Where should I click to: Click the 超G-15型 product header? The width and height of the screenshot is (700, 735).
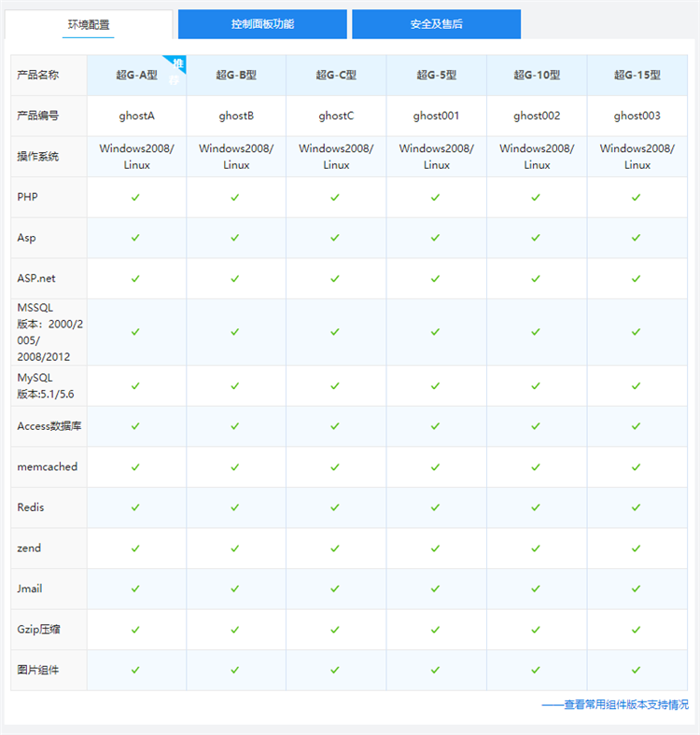click(637, 76)
